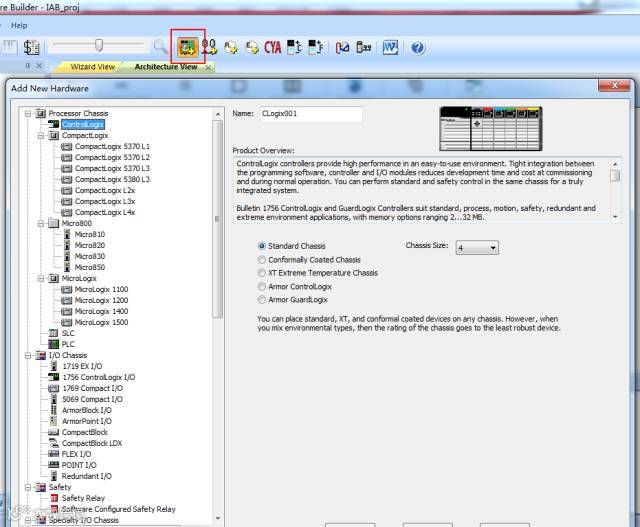
Task: Select the 1756 ControlLogix I/O icon
Action: point(53,377)
